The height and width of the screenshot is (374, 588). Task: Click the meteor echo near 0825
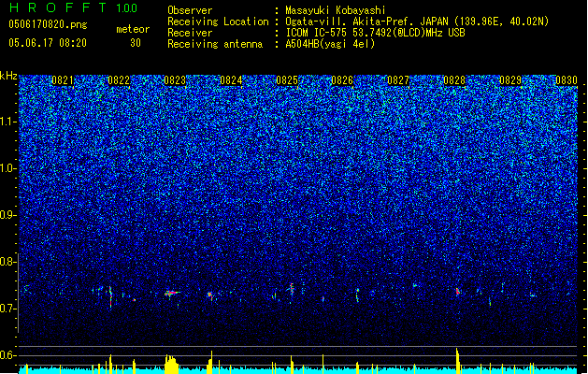click(x=292, y=289)
